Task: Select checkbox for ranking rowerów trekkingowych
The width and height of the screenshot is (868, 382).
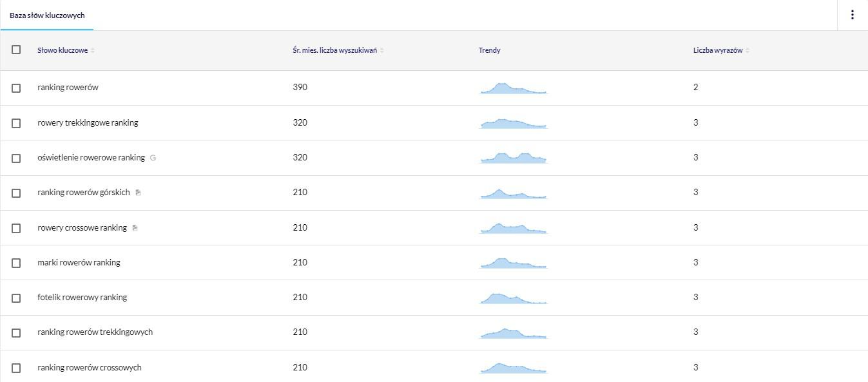Action: [16, 332]
